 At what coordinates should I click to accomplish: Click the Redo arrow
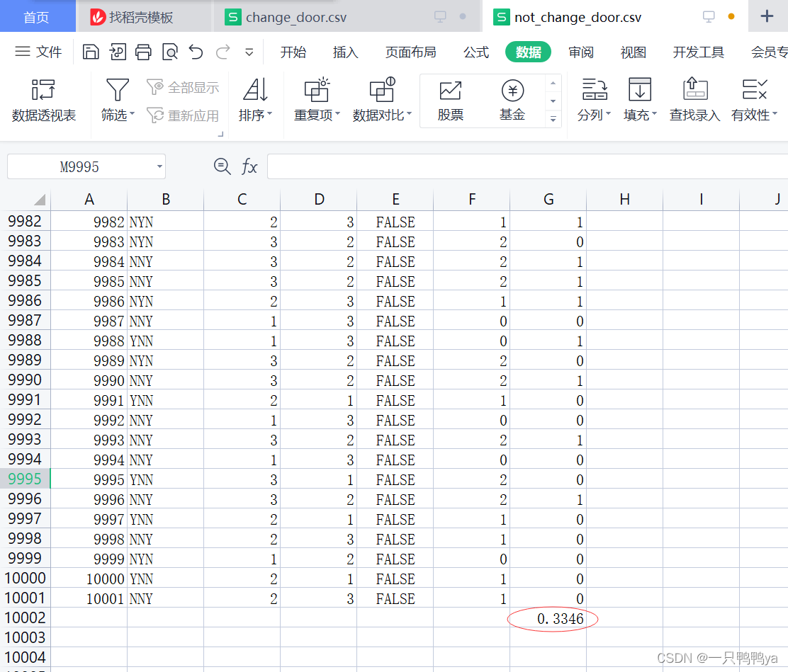click(x=223, y=52)
